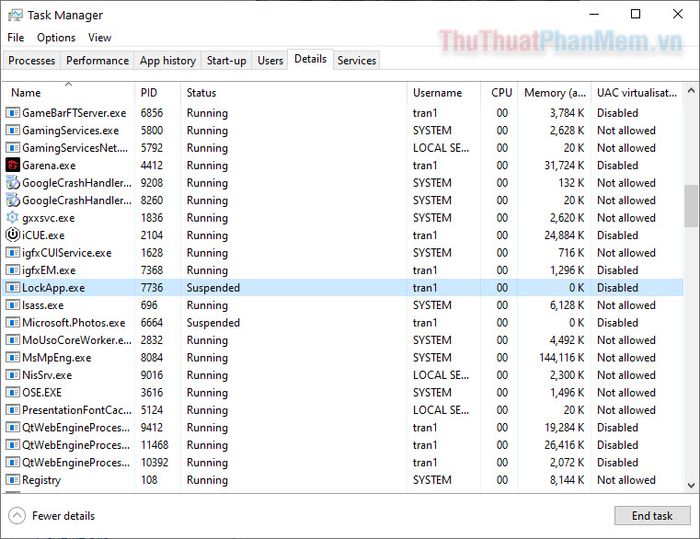
Task: Click the Fewer details label
Action: coord(63,516)
